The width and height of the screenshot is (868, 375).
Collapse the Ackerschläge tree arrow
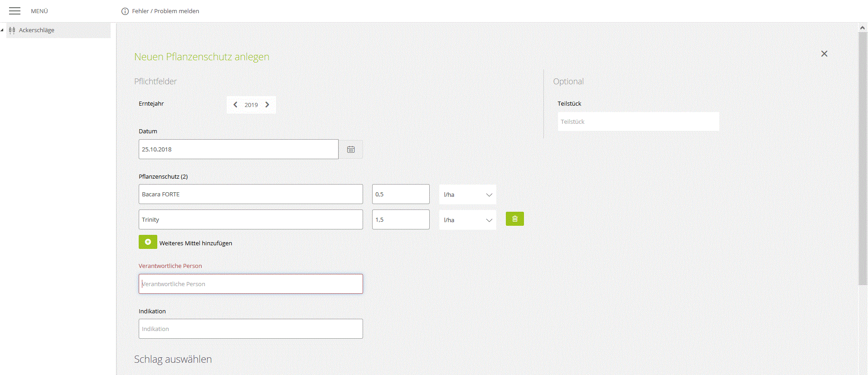coord(2,30)
